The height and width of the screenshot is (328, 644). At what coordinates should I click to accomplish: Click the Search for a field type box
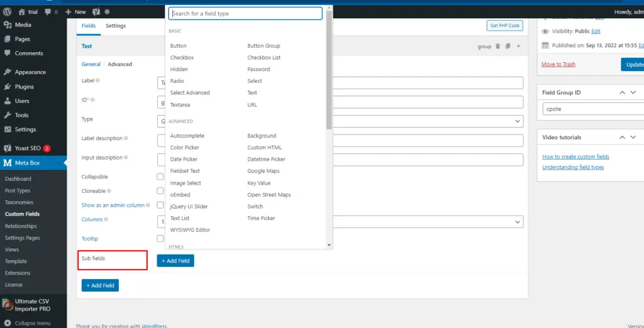click(245, 13)
